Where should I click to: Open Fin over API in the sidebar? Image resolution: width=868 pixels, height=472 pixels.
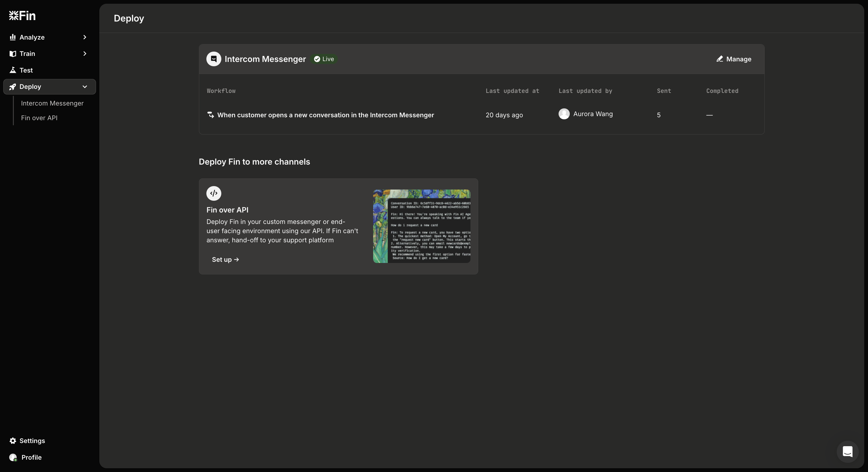point(39,118)
